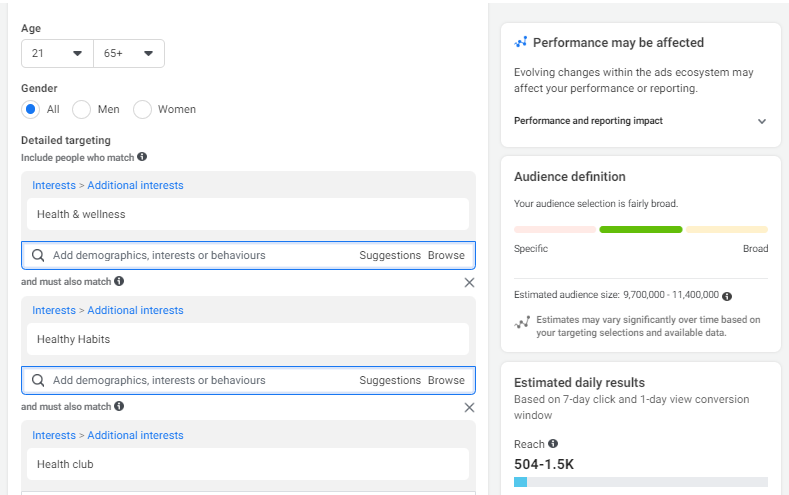Remove the Health club match group with X
Viewport: 789px width, 495px height.
pos(469,408)
